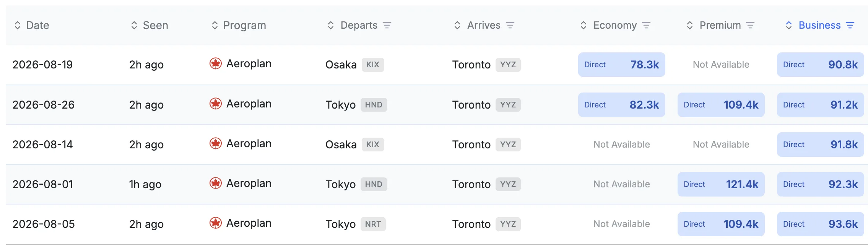Open the Premium column filter icon
The height and width of the screenshot is (247, 868).
pyautogui.click(x=750, y=25)
